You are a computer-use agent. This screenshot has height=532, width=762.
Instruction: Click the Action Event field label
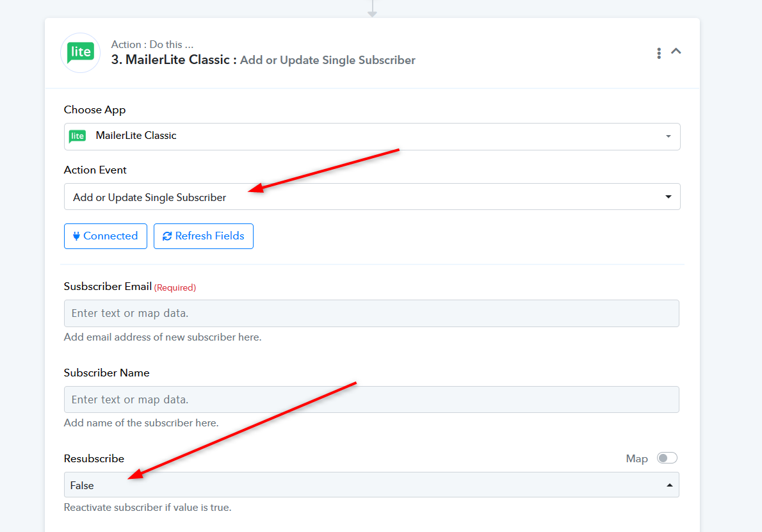(x=95, y=170)
